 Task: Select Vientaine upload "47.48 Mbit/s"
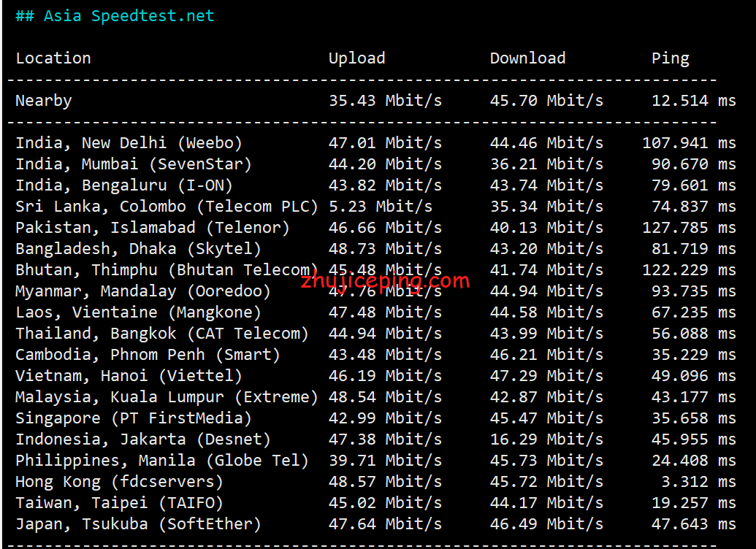[x=385, y=312]
